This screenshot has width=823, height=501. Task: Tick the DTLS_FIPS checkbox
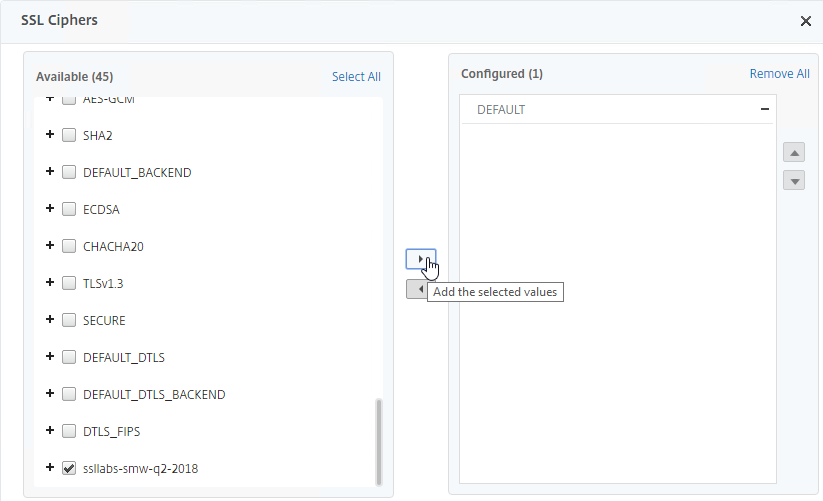[69, 431]
